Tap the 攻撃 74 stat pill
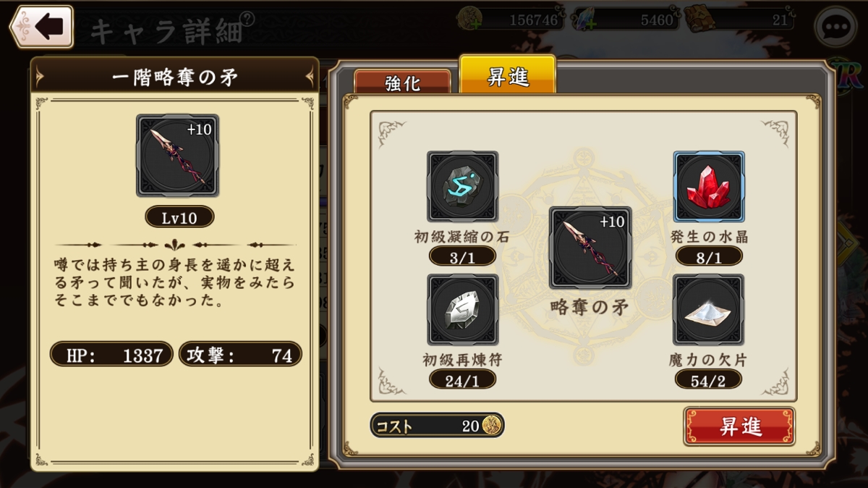 240,355
